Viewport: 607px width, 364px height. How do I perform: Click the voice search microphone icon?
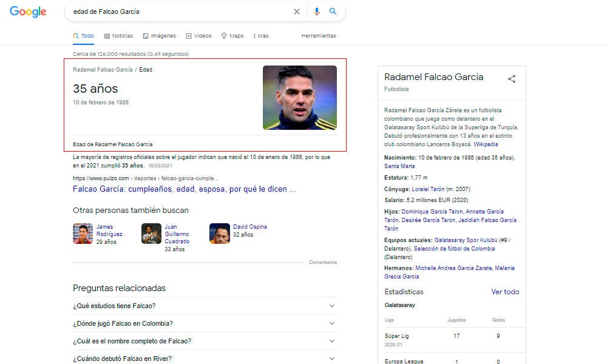(x=316, y=11)
